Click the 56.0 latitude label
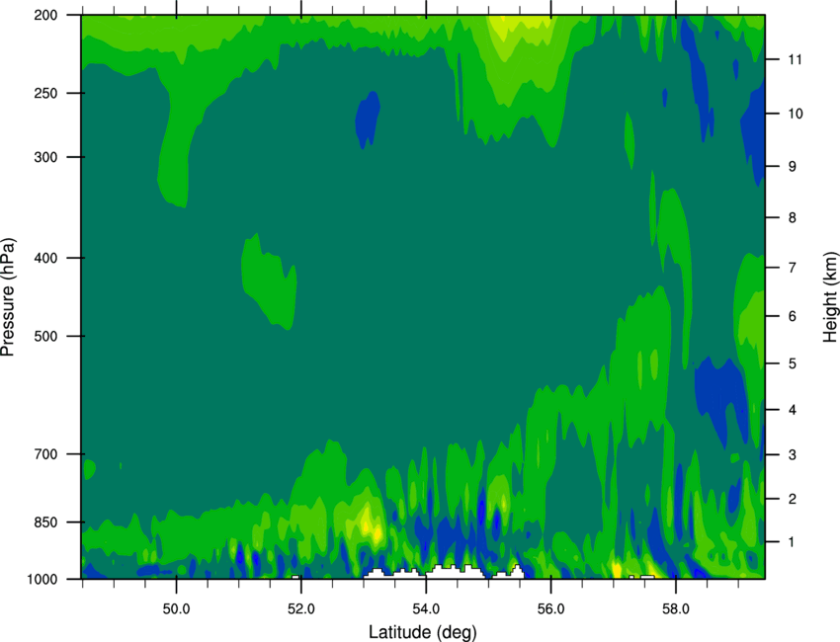The width and height of the screenshot is (840, 642). click(550, 609)
